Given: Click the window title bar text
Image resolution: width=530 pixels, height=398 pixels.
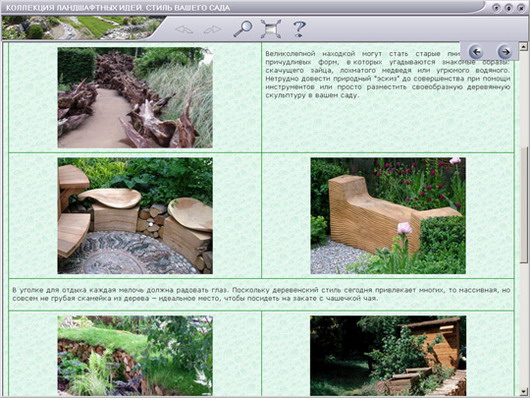Looking at the screenshot, I should coord(118,7).
